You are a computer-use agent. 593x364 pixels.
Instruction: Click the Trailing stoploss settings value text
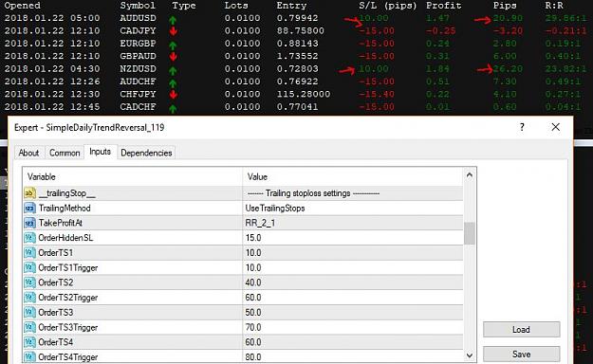pyautogui.click(x=313, y=193)
